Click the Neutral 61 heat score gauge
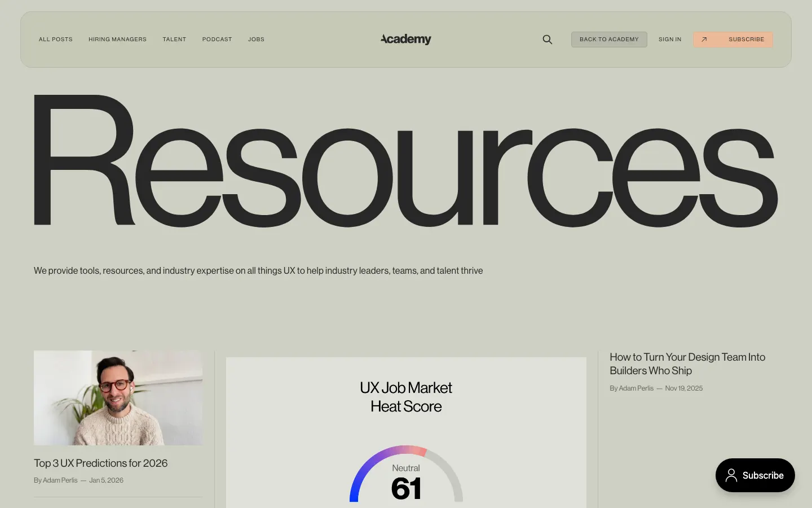This screenshot has width=812, height=508. pyautogui.click(x=406, y=477)
